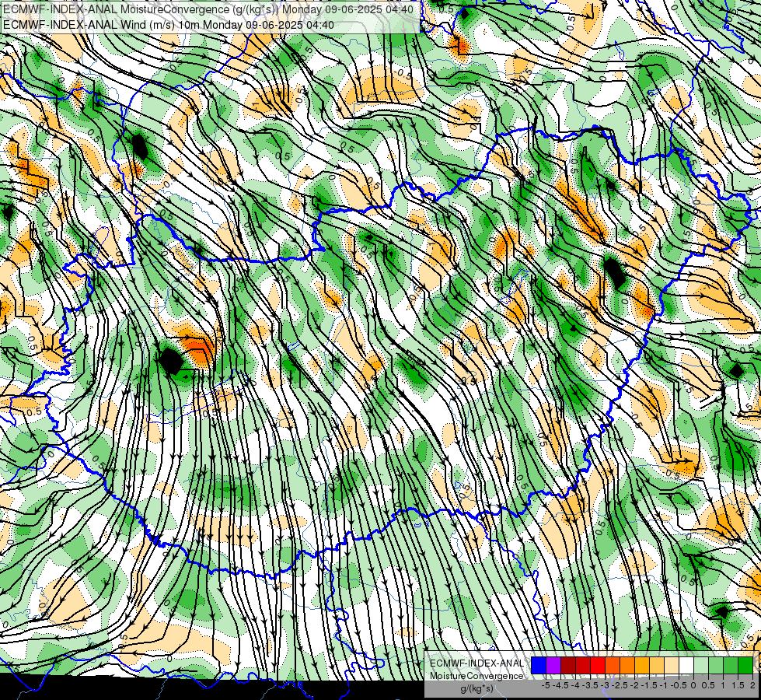Choose legend swatch between -2 and -1.5
Viewport: 761px width, 700px height.
(x=642, y=665)
